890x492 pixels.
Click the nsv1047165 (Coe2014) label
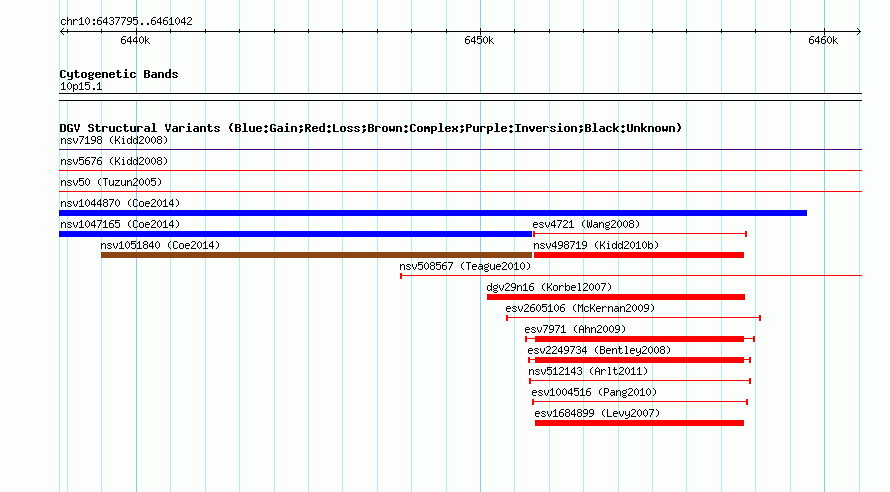click(x=120, y=224)
